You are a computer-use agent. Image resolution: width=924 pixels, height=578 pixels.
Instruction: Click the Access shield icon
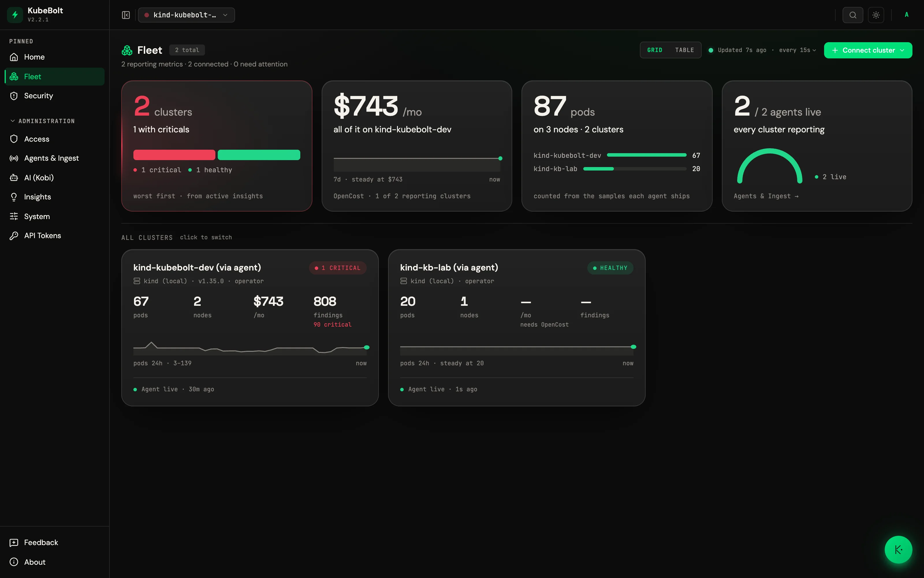click(14, 139)
